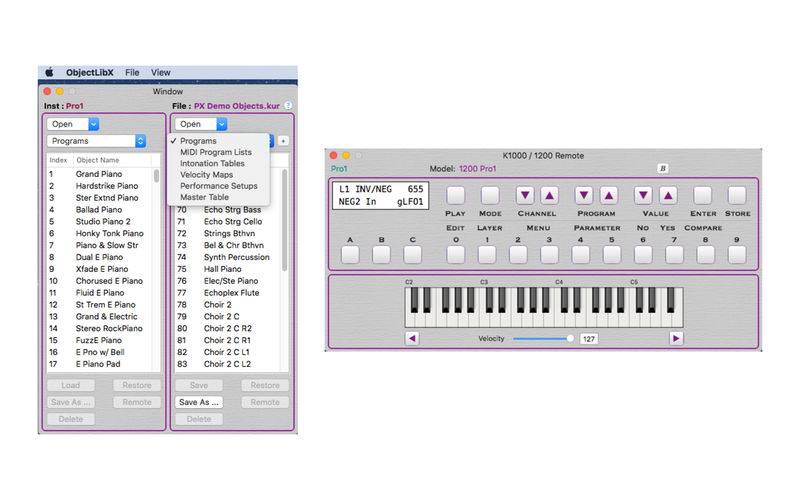Click the Store button on the Remote
The height and width of the screenshot is (500, 800).
(737, 195)
